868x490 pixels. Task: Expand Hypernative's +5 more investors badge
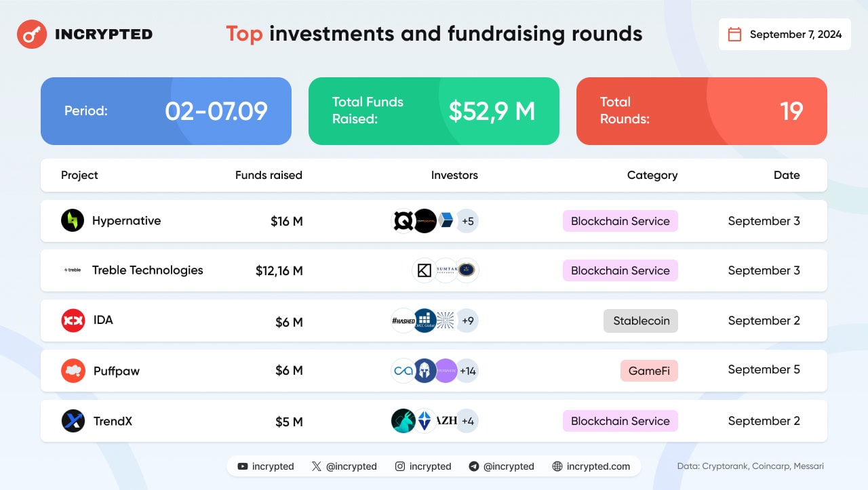pyautogui.click(x=467, y=221)
